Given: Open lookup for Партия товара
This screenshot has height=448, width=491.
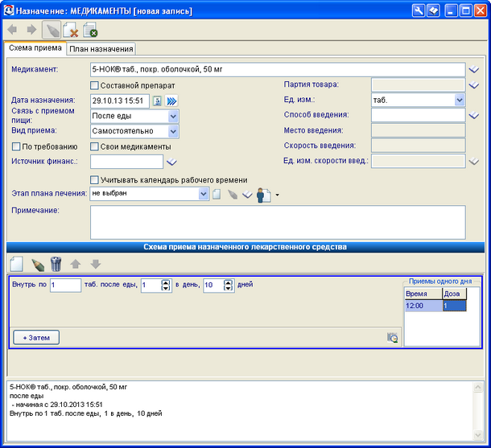Looking at the screenshot, I should click(474, 84).
